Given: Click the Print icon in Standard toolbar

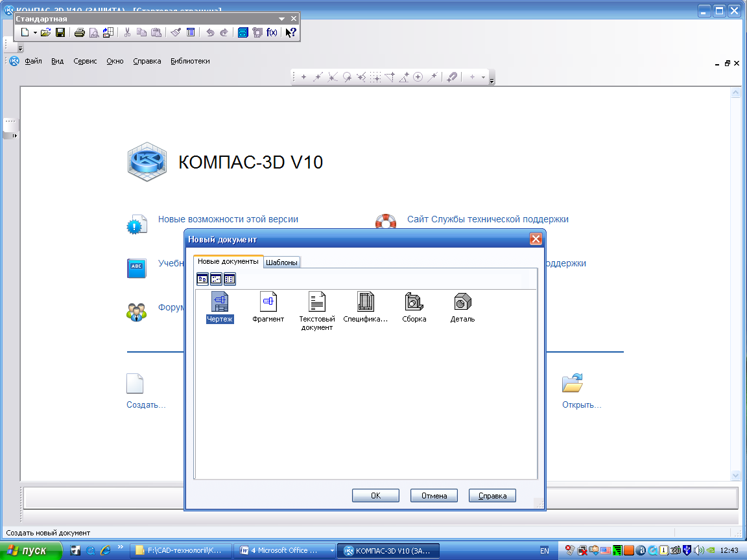Looking at the screenshot, I should 80,32.
